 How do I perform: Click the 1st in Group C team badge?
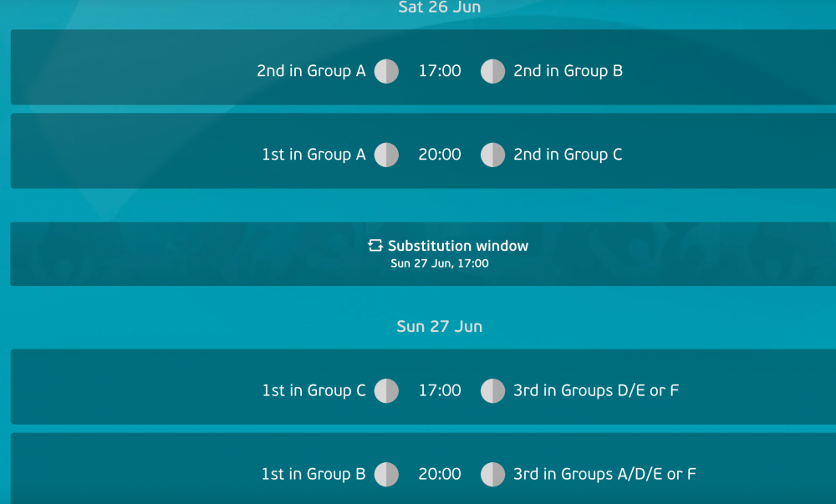(x=386, y=390)
